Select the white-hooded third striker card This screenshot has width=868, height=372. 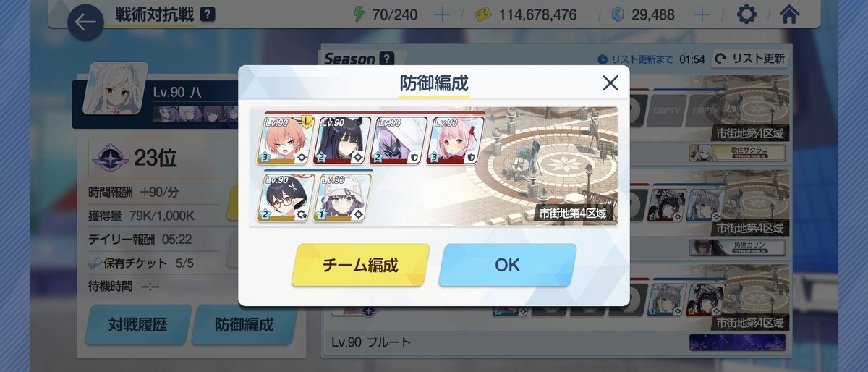tap(398, 140)
